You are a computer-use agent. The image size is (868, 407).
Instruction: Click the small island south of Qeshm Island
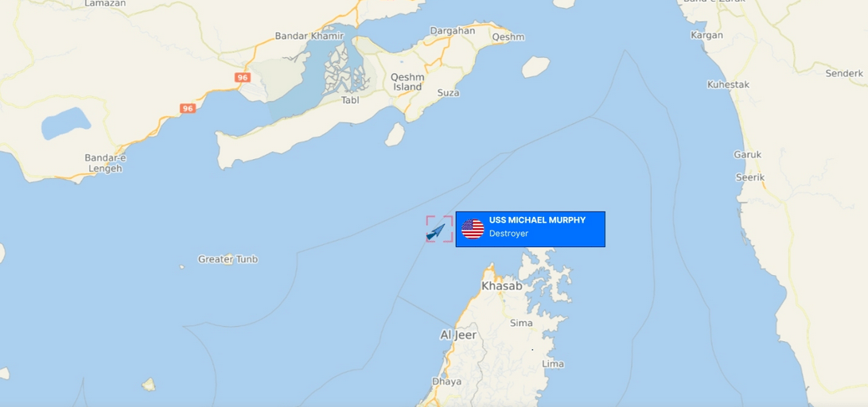(395, 134)
